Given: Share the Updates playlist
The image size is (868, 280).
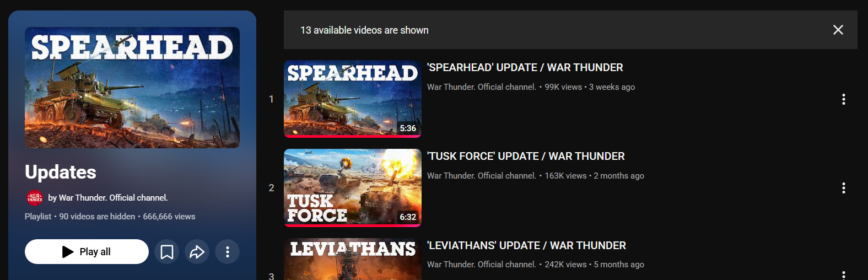Looking at the screenshot, I should pos(197,252).
